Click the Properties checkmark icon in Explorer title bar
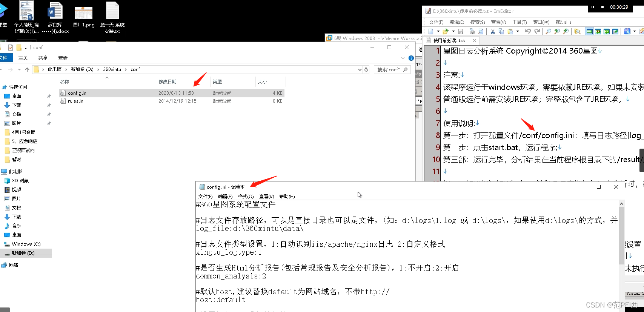Image resolution: width=644 pixels, height=312 pixels. [11, 48]
